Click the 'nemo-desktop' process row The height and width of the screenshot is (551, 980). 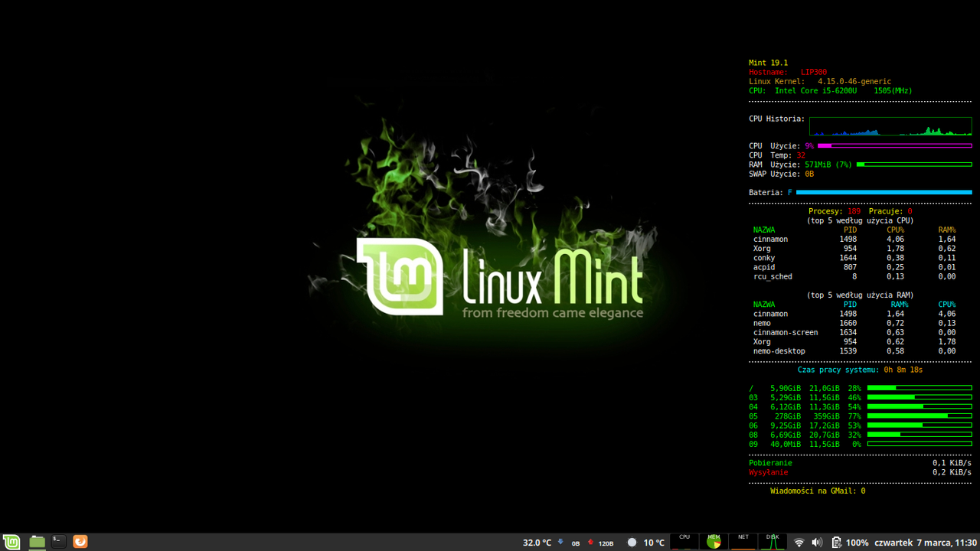point(854,351)
